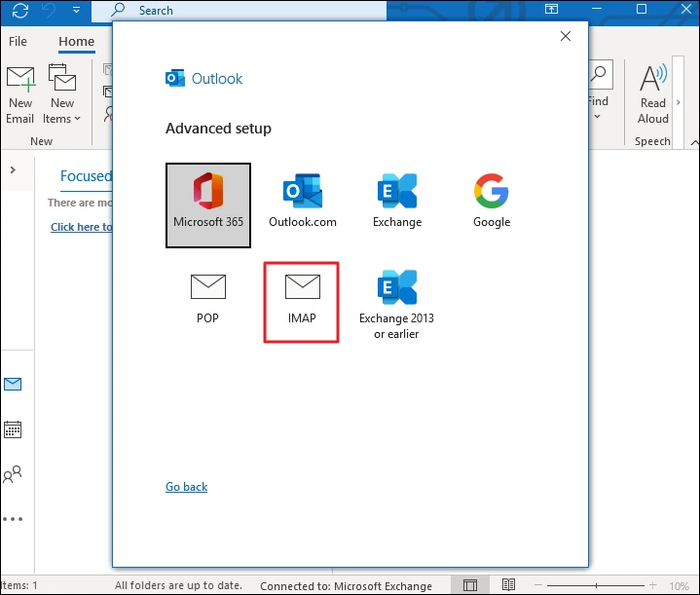Open Customize Quick Access Toolbar dropdown

[76, 10]
